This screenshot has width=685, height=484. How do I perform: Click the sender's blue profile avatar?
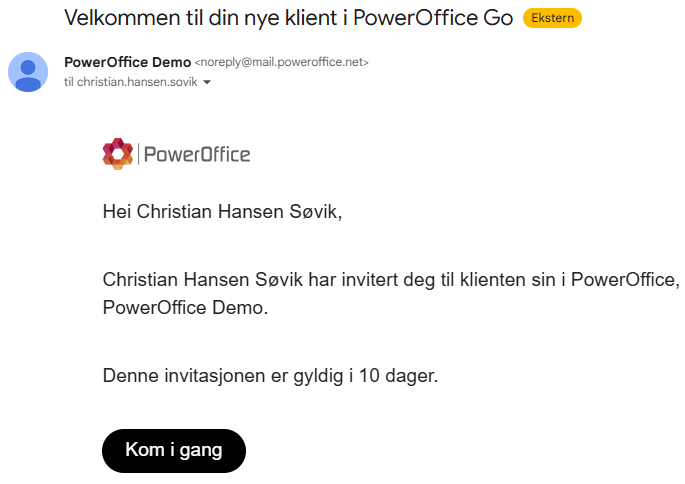click(x=28, y=72)
